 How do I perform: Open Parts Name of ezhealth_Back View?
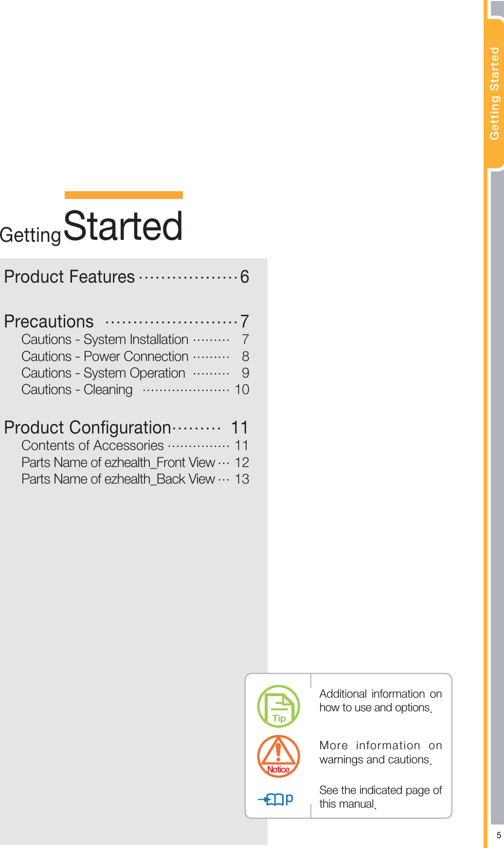[118, 479]
